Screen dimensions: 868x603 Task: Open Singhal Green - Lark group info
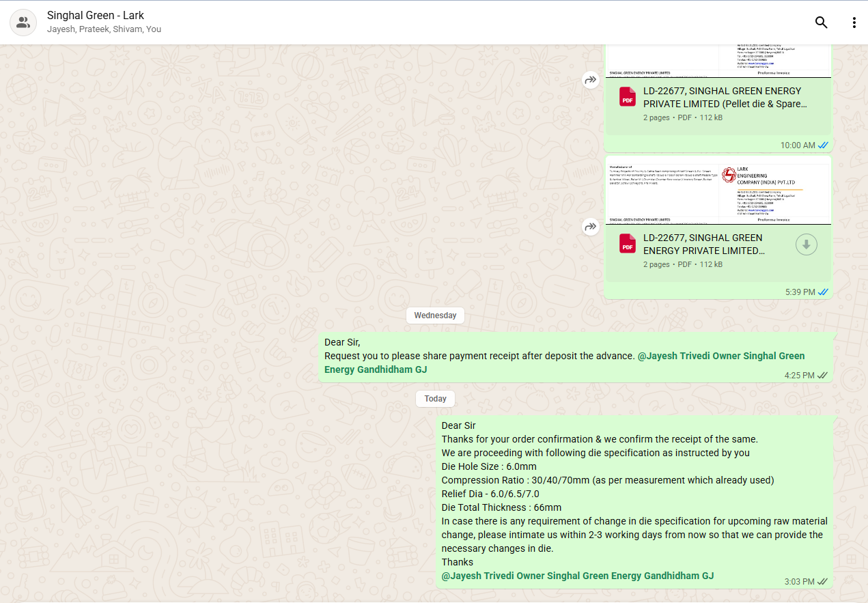96,15
